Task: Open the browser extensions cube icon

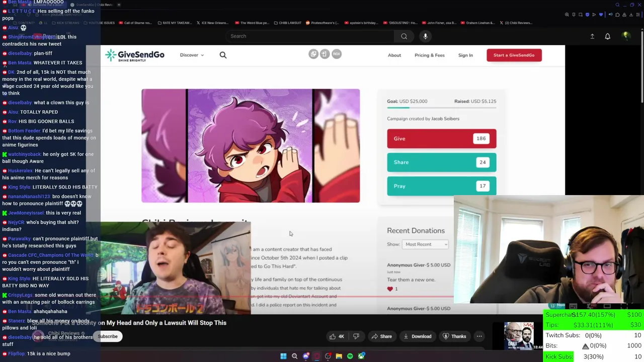Action: [x=617, y=15]
